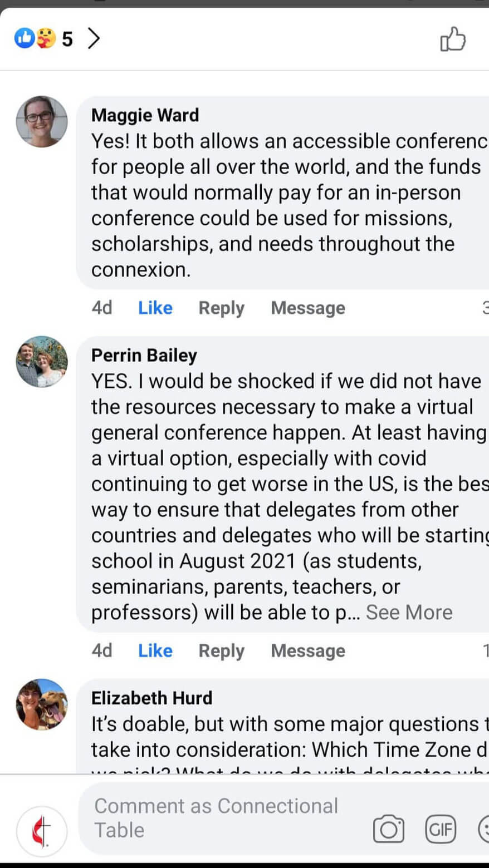This screenshot has height=868, width=489.
Task: Like Maggie Ward's comment
Action: point(155,308)
